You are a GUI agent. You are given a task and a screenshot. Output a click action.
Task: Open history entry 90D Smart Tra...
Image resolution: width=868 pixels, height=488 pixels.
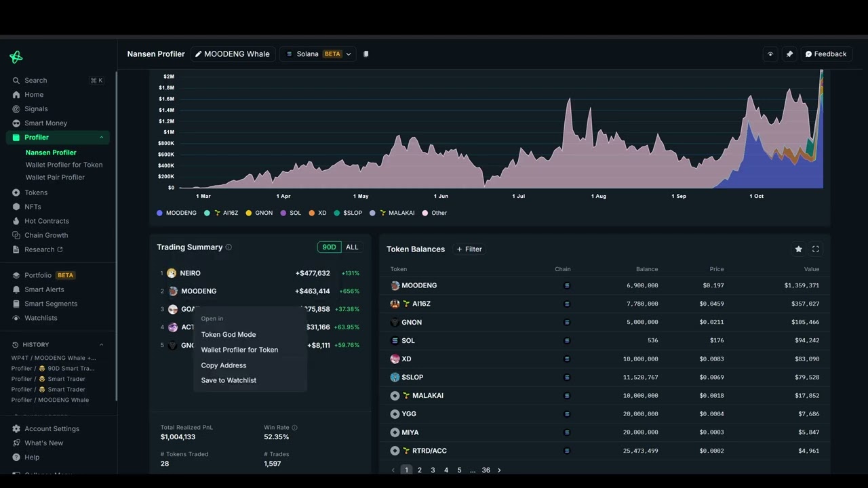53,369
